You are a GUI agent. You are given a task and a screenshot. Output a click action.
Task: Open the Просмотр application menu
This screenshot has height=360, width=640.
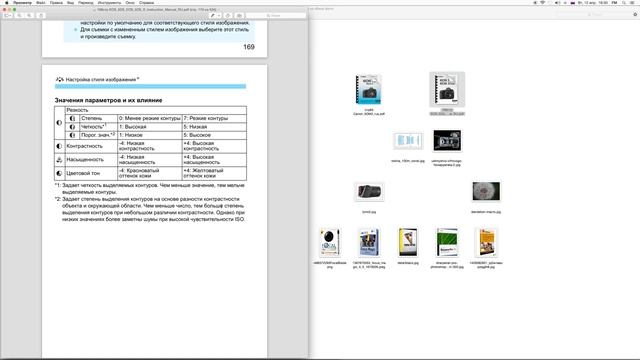coord(22,2)
